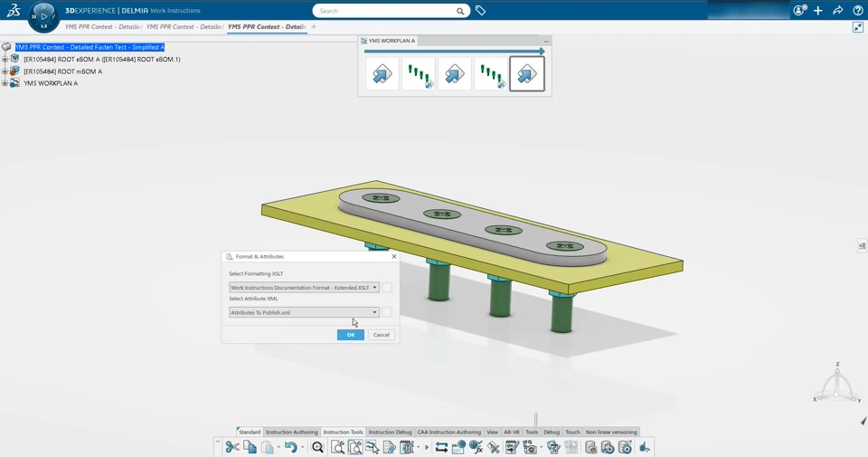Click the expand view arrows icon

[858, 26]
